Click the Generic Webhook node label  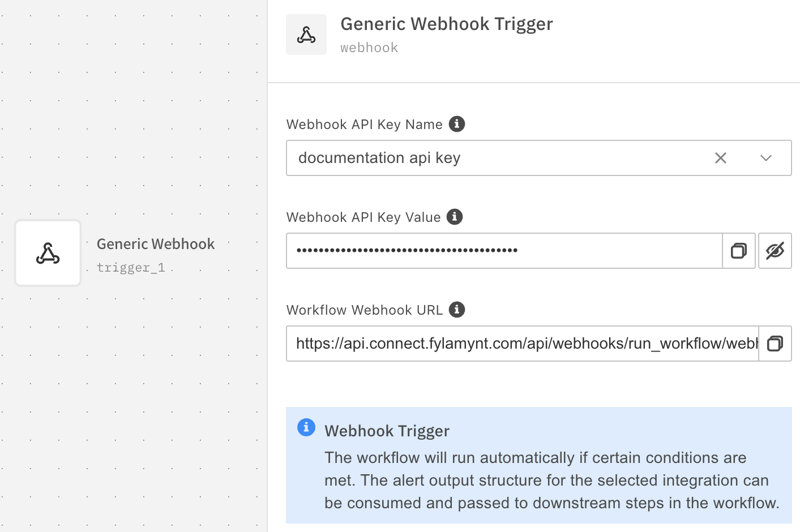(x=156, y=244)
